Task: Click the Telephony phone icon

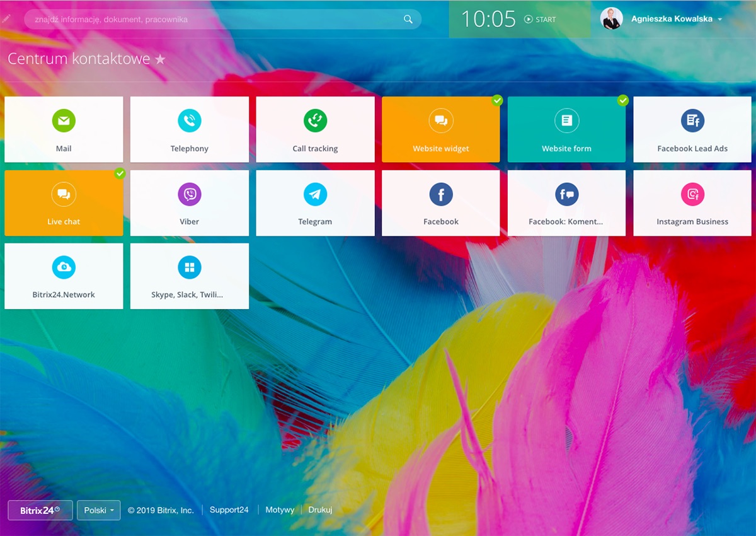Action: (x=189, y=120)
